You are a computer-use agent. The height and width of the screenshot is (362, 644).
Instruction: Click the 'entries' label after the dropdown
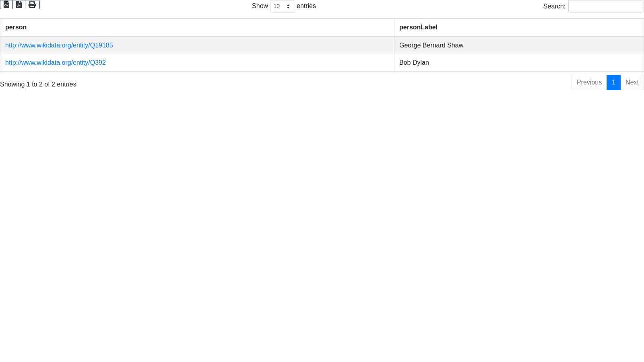(x=306, y=6)
